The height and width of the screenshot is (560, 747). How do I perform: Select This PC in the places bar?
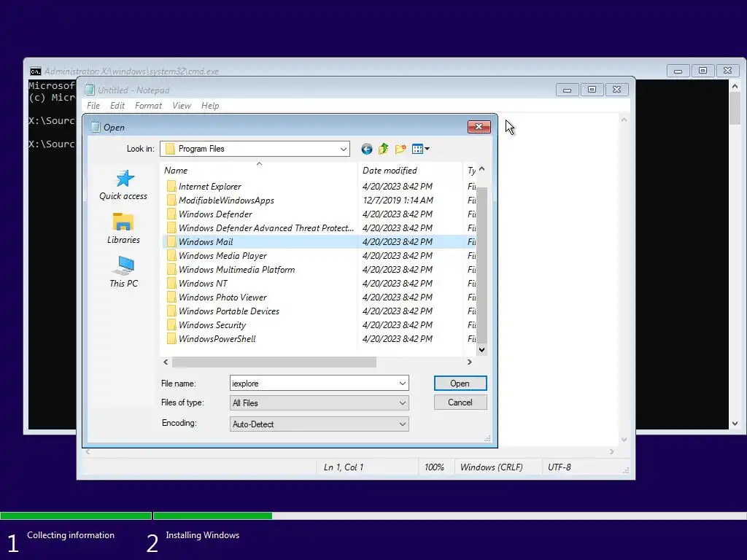(x=123, y=272)
